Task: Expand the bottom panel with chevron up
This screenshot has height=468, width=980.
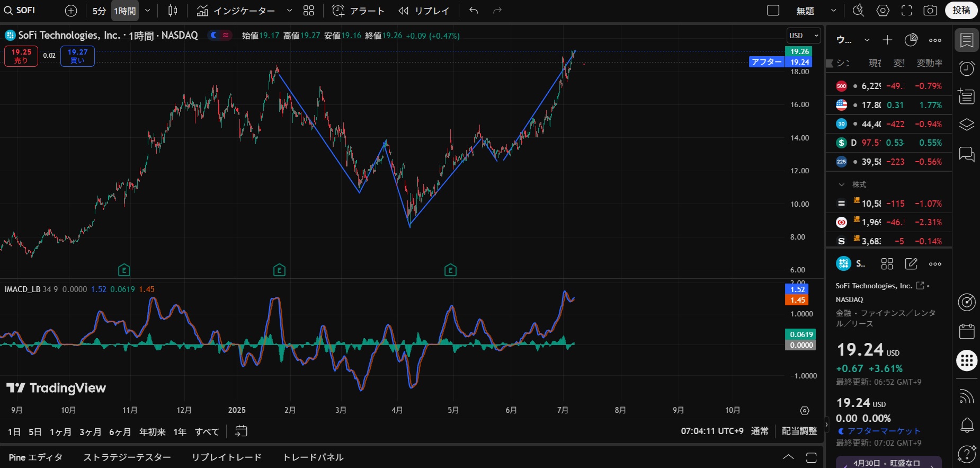Action: coord(788,457)
